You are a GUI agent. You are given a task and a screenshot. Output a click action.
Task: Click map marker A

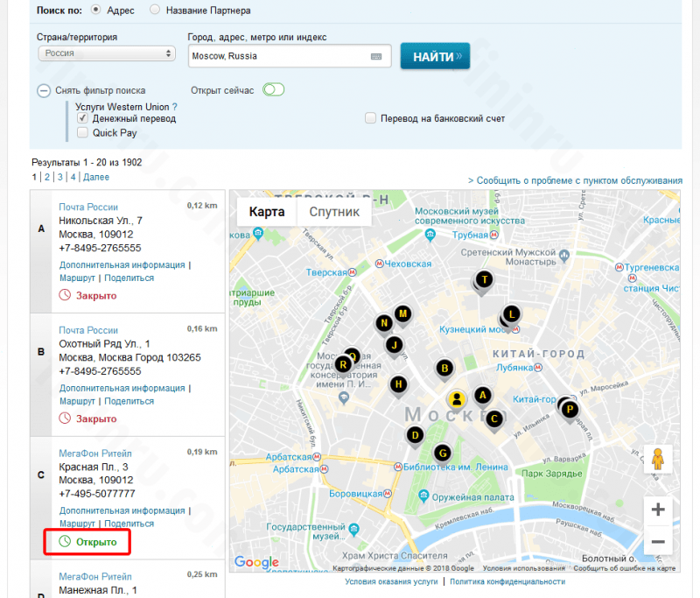pos(483,396)
